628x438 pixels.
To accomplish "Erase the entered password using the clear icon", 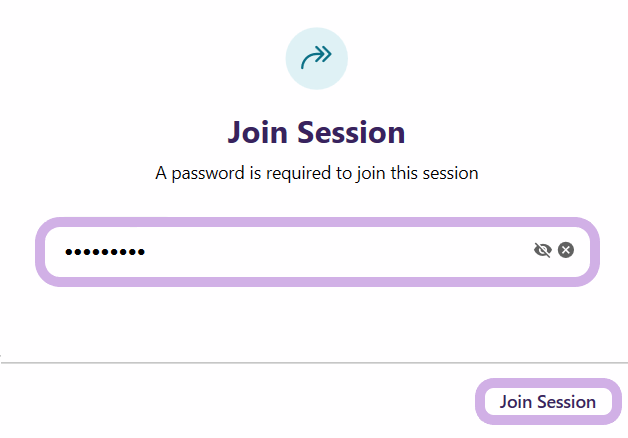I will coord(566,250).
